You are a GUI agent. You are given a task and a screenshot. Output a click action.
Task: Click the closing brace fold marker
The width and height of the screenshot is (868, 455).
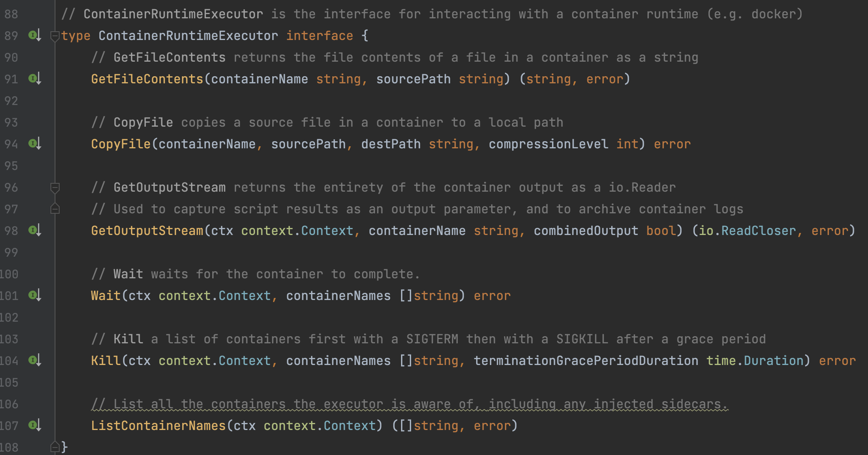pos(55,447)
